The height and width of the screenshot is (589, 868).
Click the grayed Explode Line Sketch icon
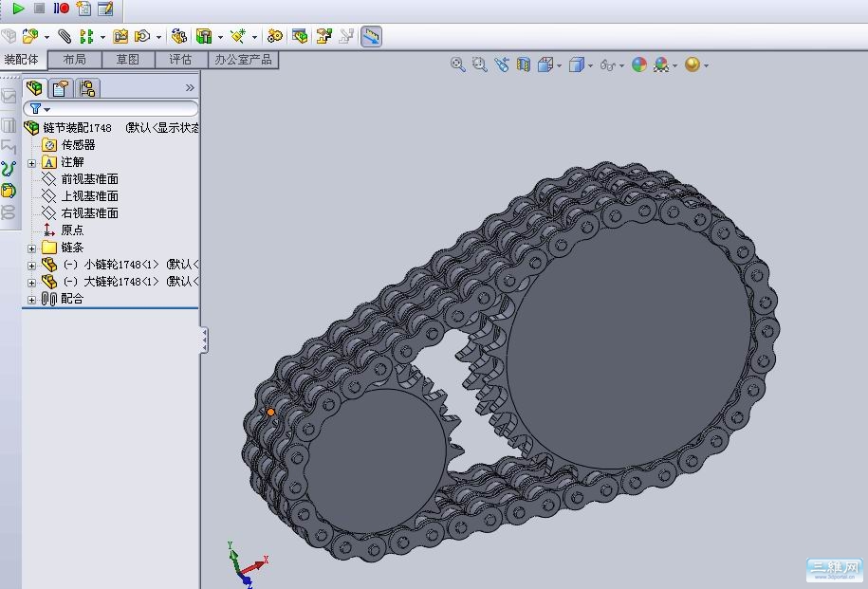coord(346,37)
